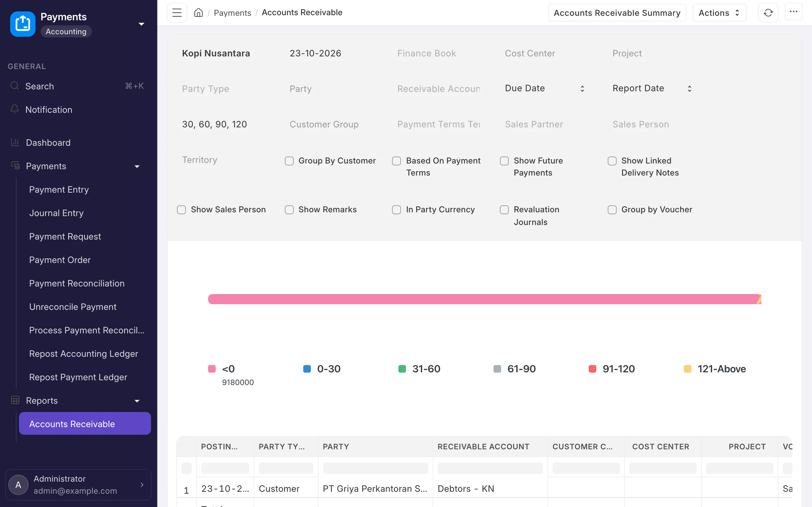Click the Customer Group filter field
The width and height of the screenshot is (812, 507).
click(333, 125)
